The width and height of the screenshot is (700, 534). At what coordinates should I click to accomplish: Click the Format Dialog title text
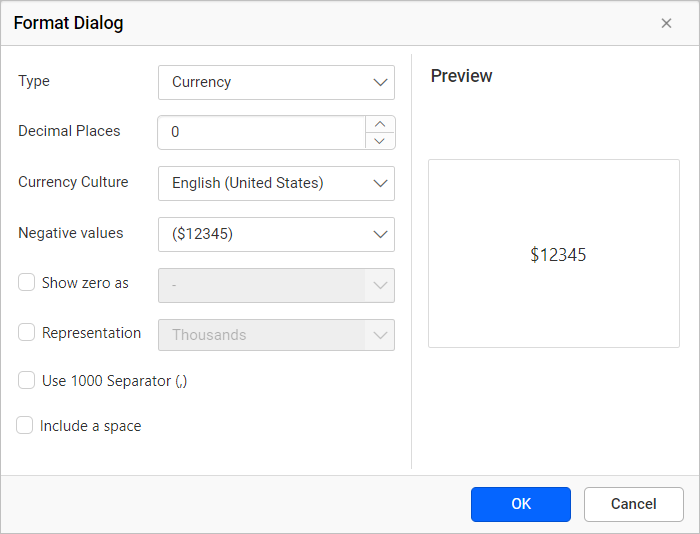tap(68, 23)
